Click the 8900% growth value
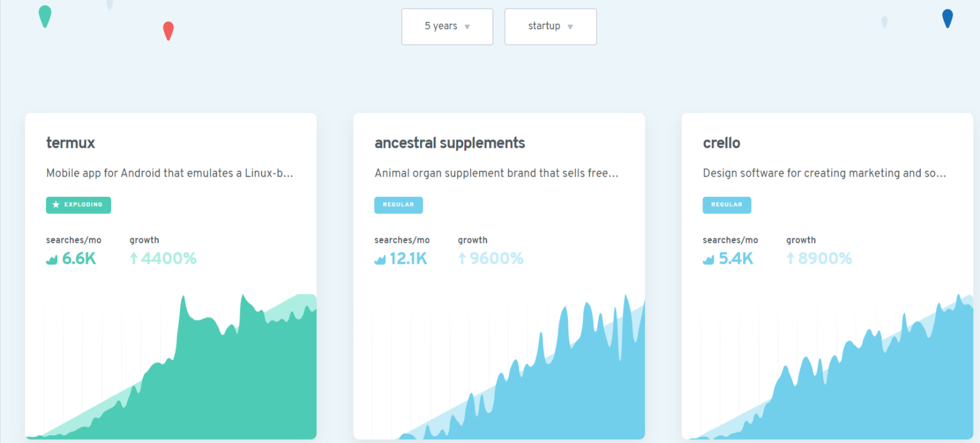 pyautogui.click(x=825, y=259)
